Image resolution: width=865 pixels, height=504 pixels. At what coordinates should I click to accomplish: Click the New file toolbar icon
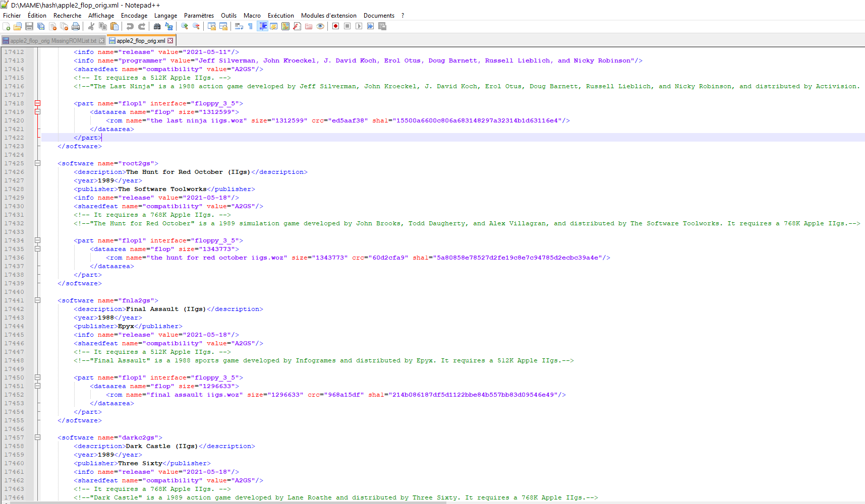pos(7,26)
